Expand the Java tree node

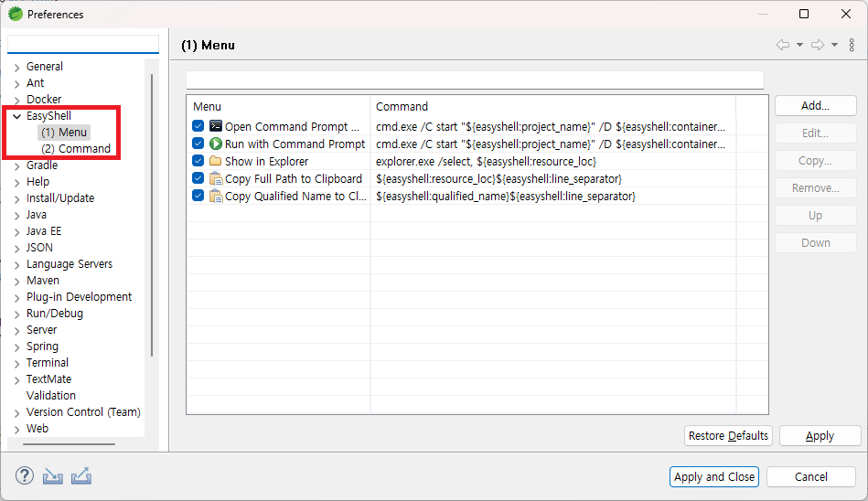[x=16, y=216]
